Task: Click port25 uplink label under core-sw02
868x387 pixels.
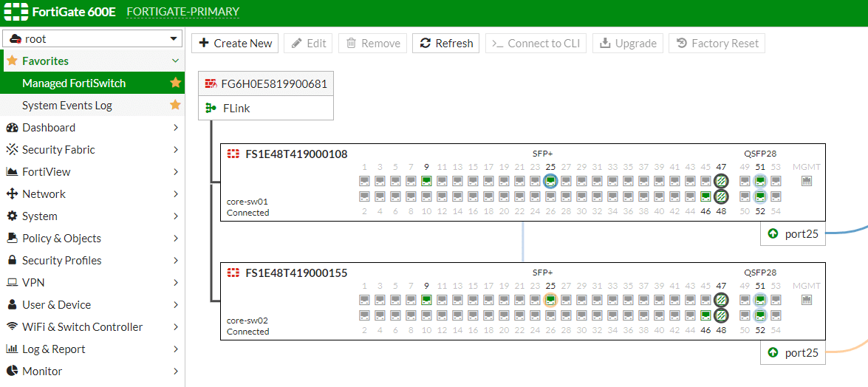Action: (x=793, y=352)
